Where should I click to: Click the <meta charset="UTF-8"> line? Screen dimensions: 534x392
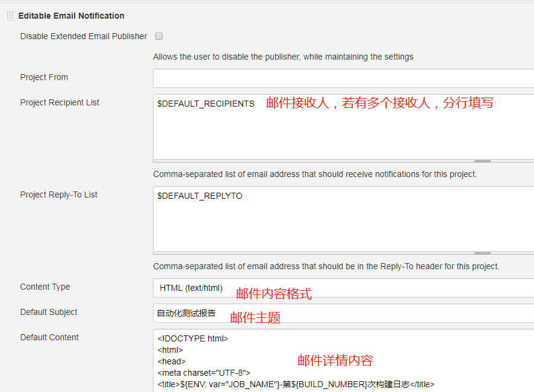203,373
